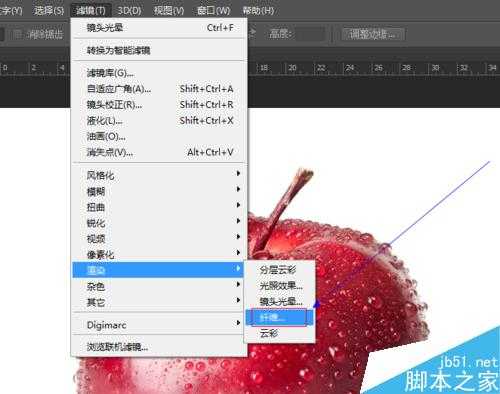Click the 调整边缘... button

pyautogui.click(x=373, y=34)
